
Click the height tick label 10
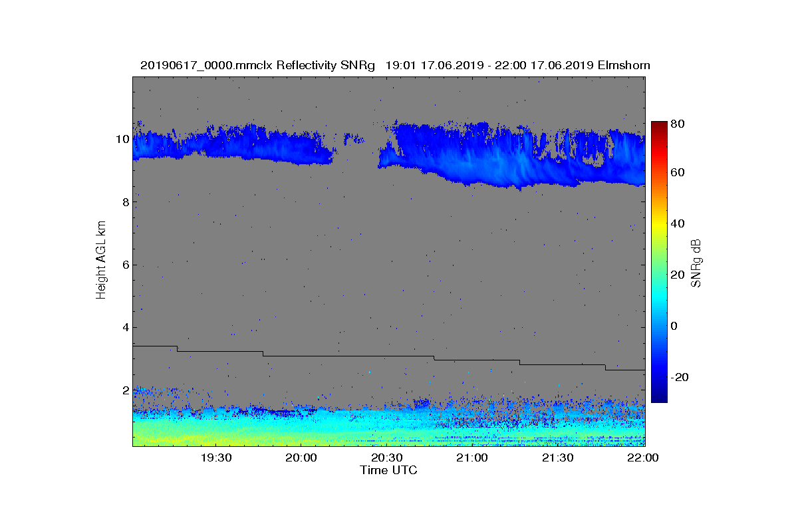coord(122,139)
